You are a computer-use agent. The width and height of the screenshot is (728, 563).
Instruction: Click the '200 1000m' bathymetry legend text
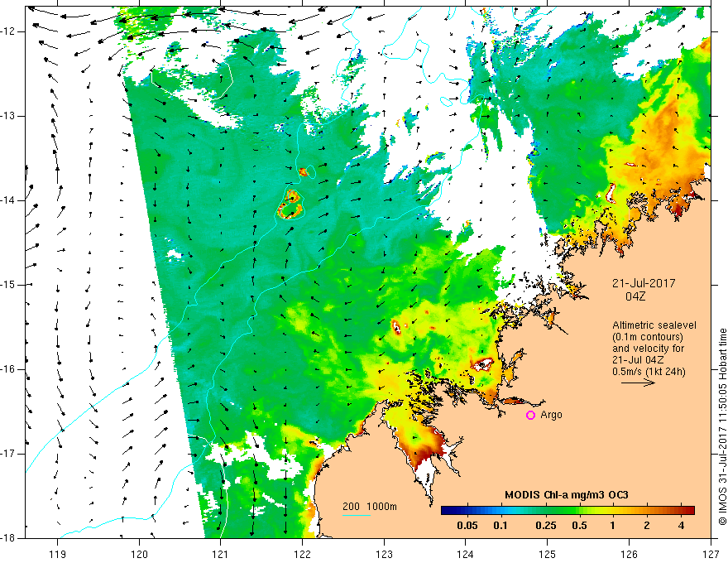(x=370, y=507)
